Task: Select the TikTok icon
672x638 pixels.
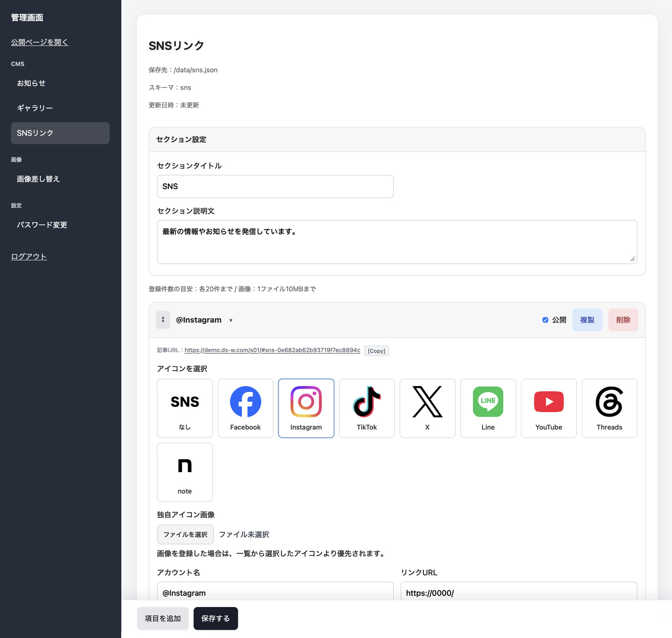Action: pyautogui.click(x=367, y=408)
